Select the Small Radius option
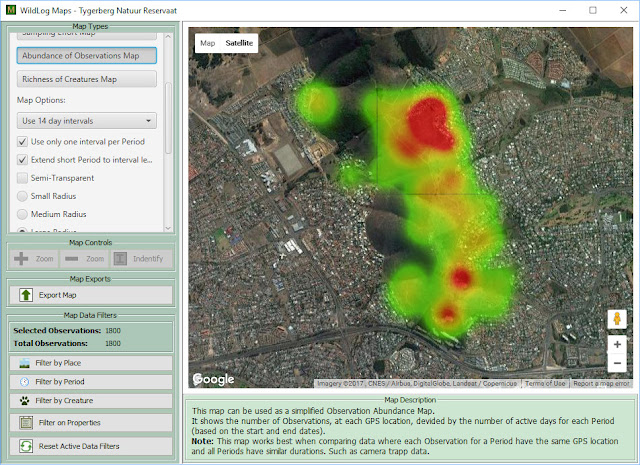 pyautogui.click(x=22, y=196)
